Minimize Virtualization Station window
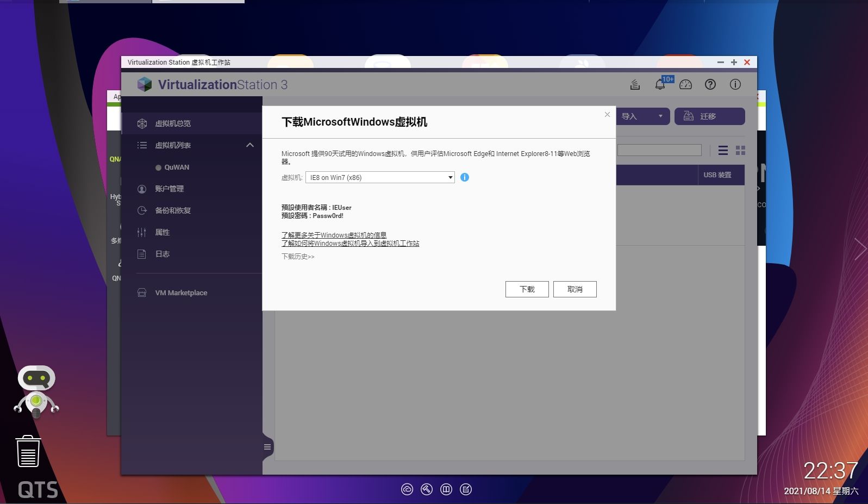This screenshot has height=504, width=868. pyautogui.click(x=721, y=63)
